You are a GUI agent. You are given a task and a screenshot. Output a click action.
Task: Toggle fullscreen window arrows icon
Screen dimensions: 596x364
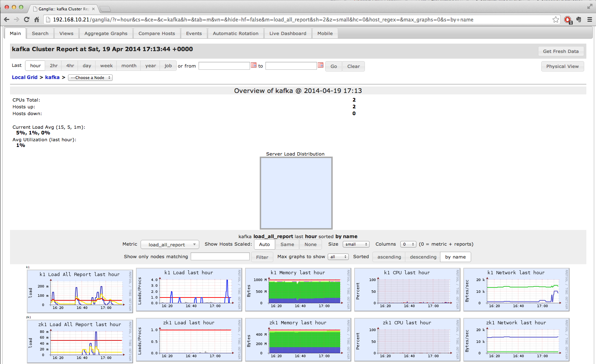[x=590, y=6]
